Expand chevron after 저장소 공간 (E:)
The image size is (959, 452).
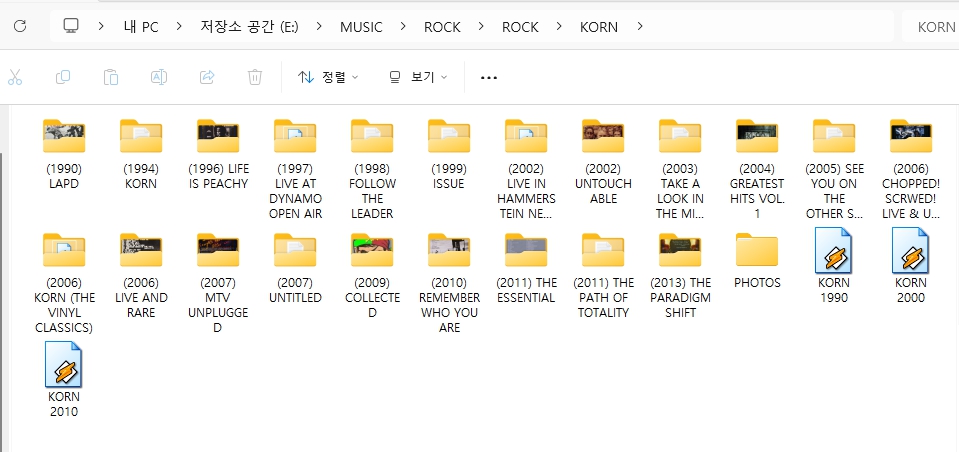click(x=319, y=26)
